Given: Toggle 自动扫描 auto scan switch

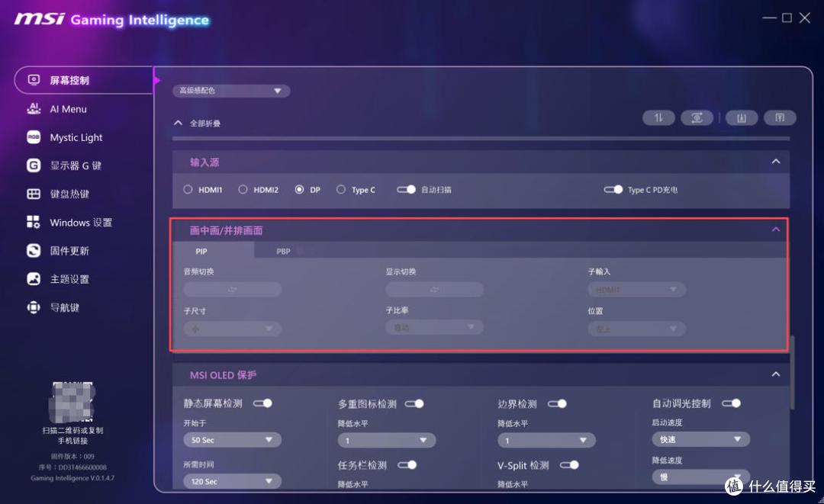Looking at the screenshot, I should tap(406, 190).
